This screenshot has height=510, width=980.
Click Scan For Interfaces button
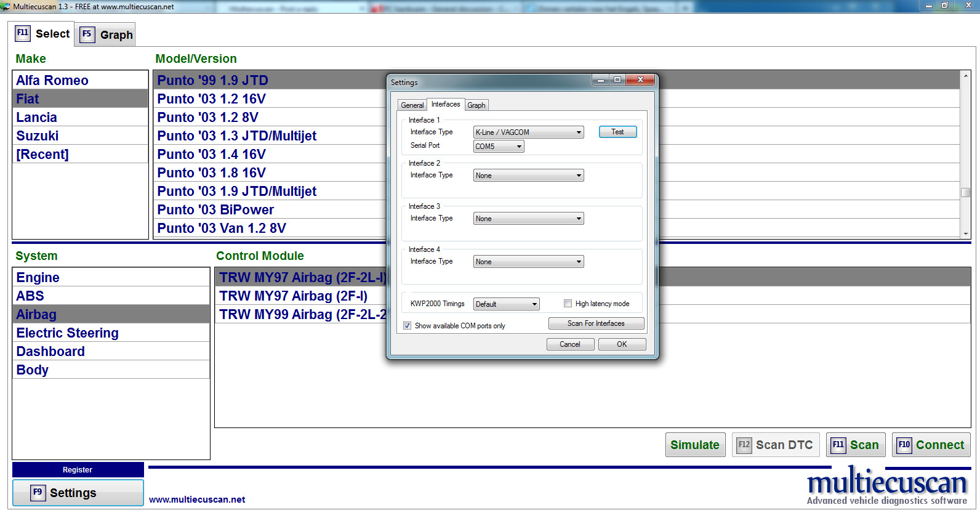pyautogui.click(x=596, y=323)
